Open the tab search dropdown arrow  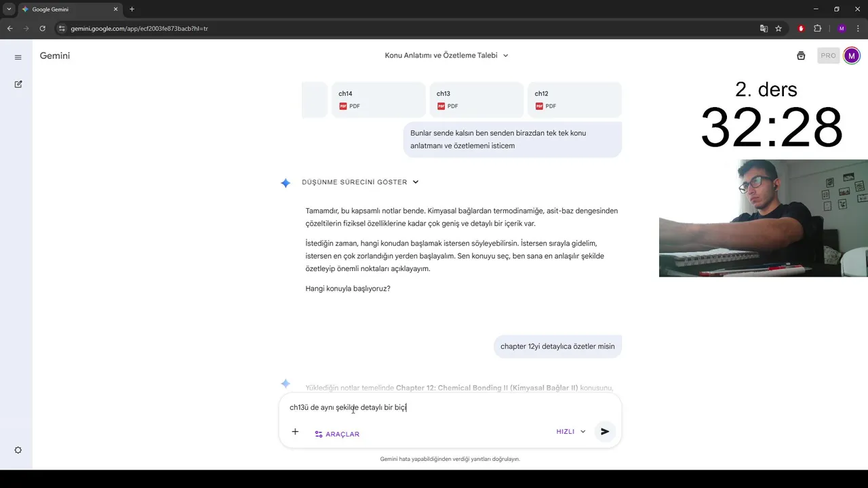pyautogui.click(x=9, y=9)
